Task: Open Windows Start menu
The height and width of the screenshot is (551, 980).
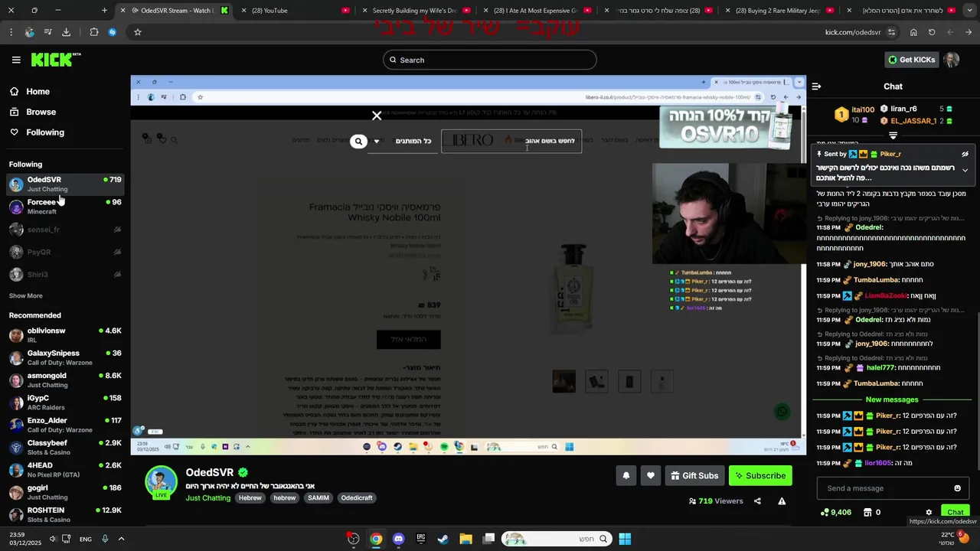Action: pyautogui.click(x=625, y=539)
